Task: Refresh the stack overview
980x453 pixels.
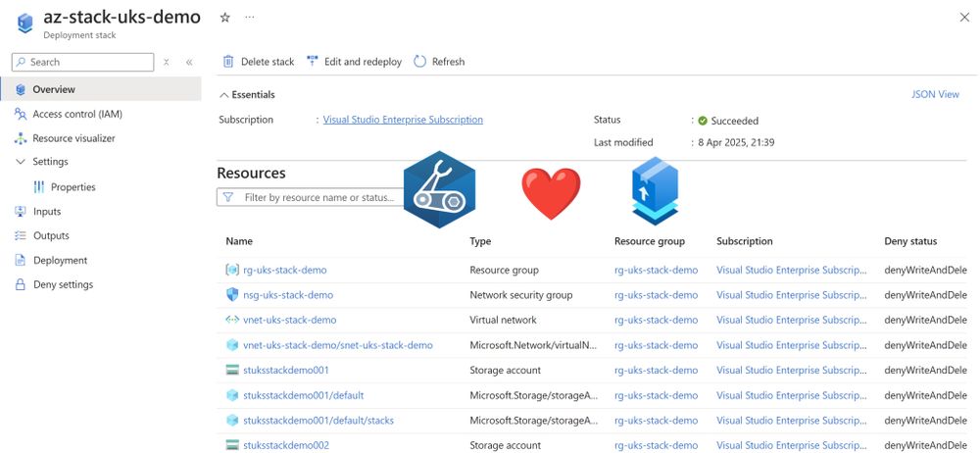Action: point(439,62)
